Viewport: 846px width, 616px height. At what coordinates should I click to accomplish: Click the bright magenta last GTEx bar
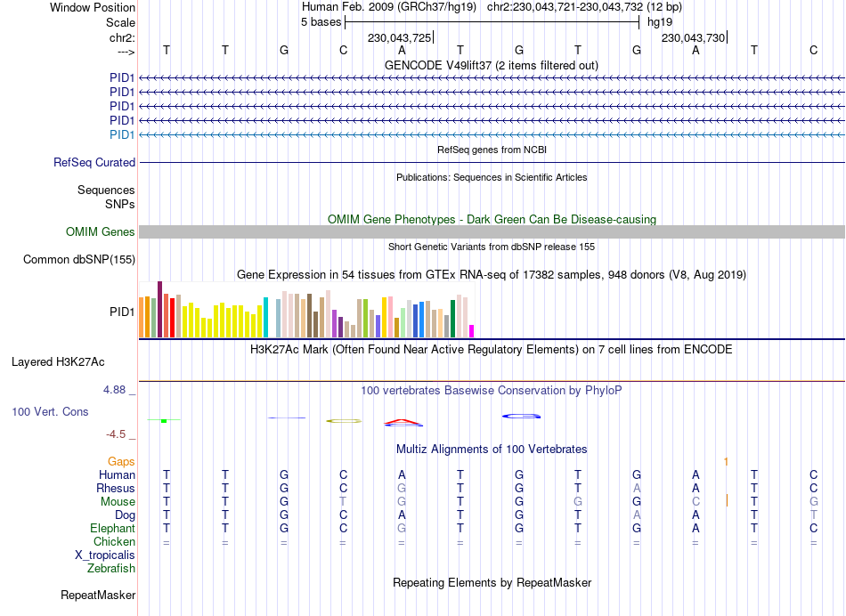472,331
